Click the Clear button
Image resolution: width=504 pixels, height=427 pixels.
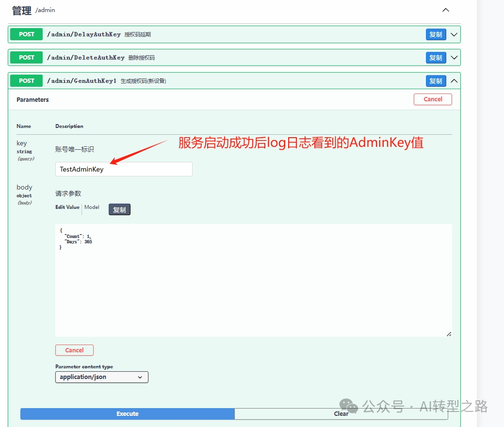pyautogui.click(x=341, y=413)
